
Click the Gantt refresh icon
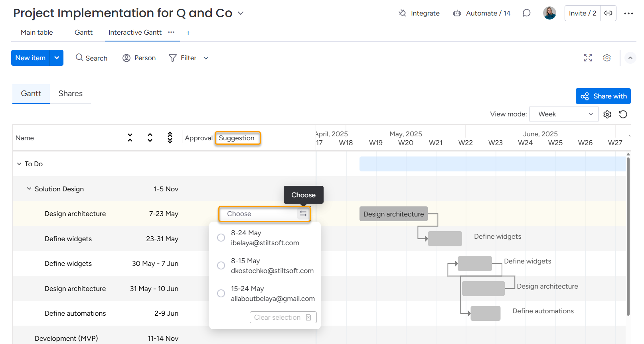(623, 114)
